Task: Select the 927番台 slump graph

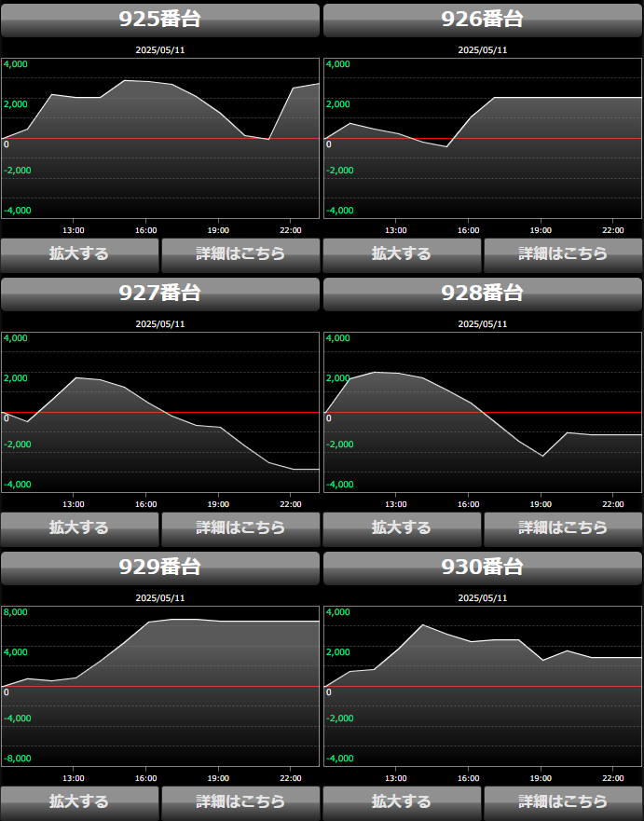Action: tap(160, 412)
